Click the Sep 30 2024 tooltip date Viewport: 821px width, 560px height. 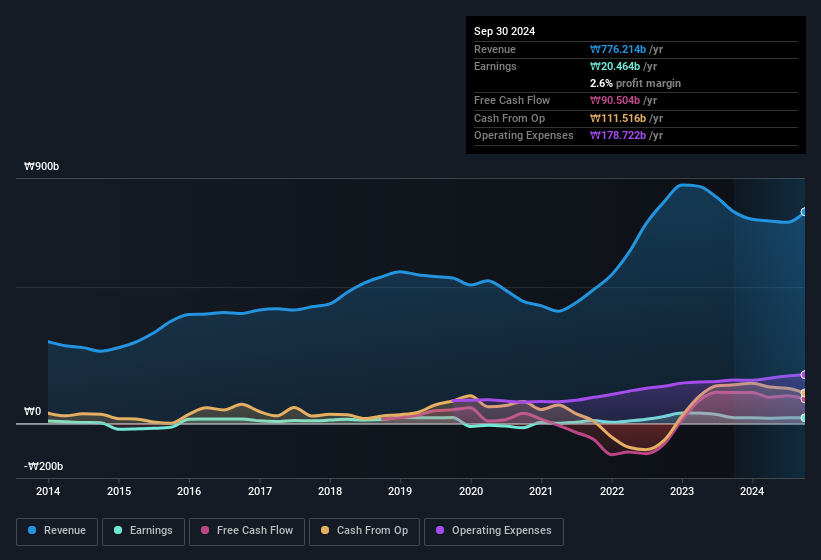click(x=504, y=31)
